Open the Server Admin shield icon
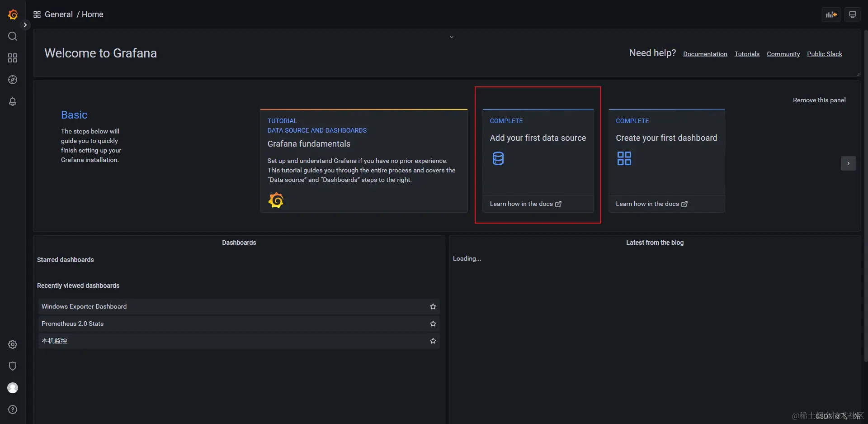This screenshot has width=868, height=424. (13, 366)
